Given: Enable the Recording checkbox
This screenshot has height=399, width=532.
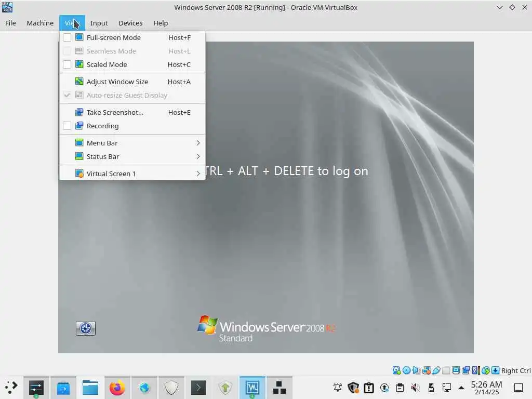Looking at the screenshot, I should pos(67,126).
